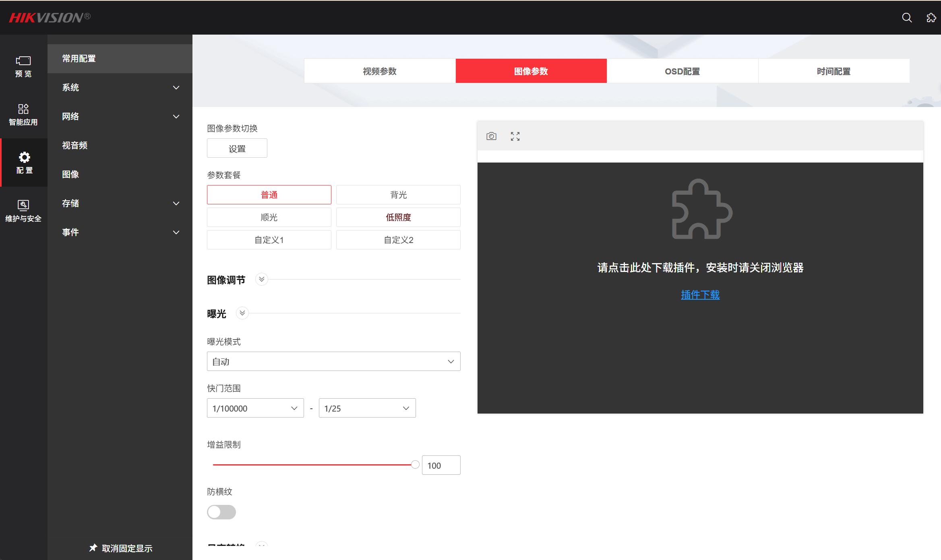Select the 低照度 parameter preset

[398, 217]
